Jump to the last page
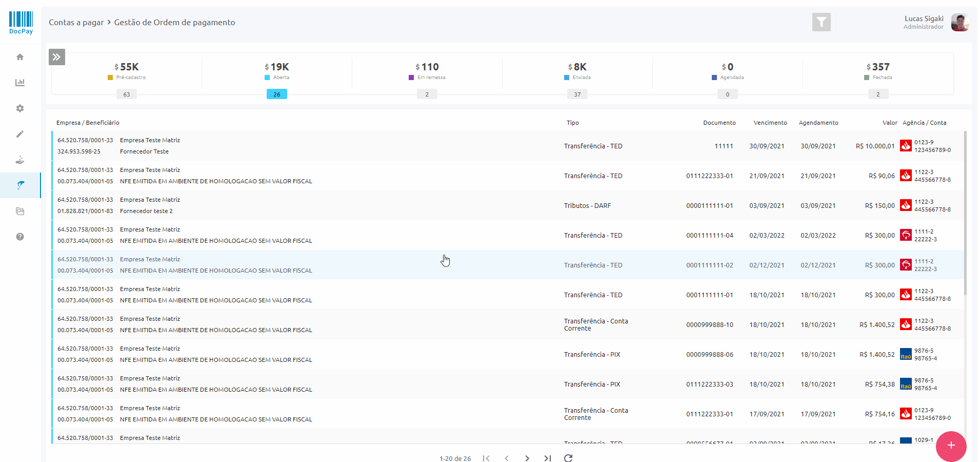Viewport: 980px width, 462px height. 548,458
